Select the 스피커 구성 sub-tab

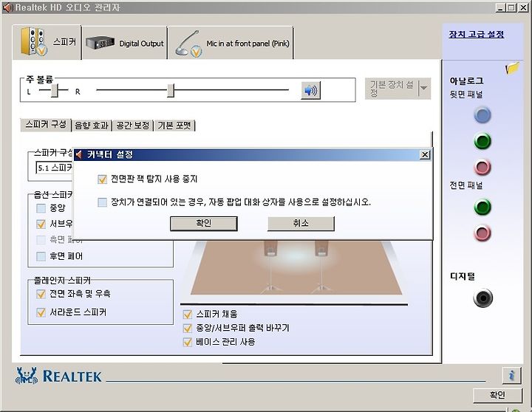46,125
